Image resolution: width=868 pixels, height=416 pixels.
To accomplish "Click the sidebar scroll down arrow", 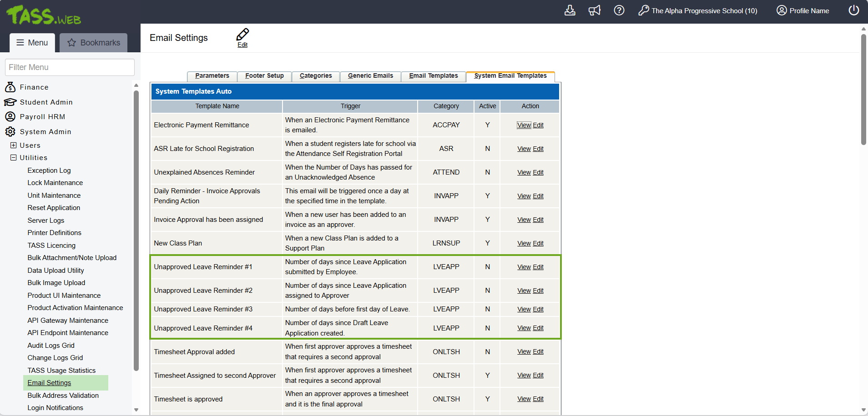I will click(x=136, y=410).
